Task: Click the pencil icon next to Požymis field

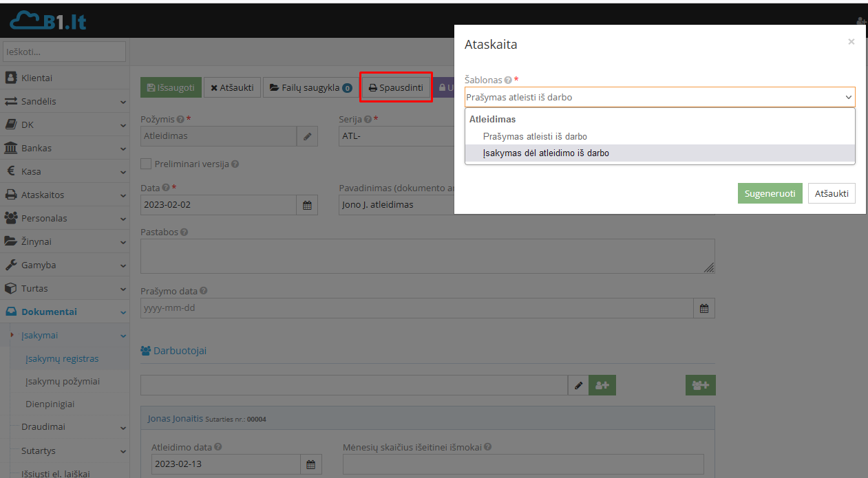Action: [x=307, y=136]
